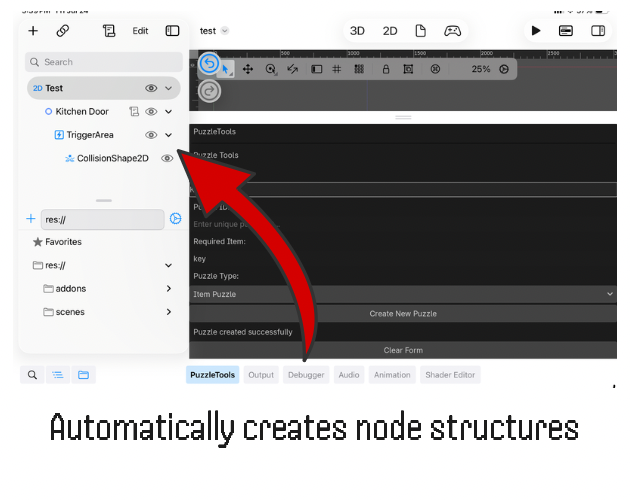The width and height of the screenshot is (630, 500).
Task: Open the script attached to Kitchen Door
Action: click(x=134, y=111)
